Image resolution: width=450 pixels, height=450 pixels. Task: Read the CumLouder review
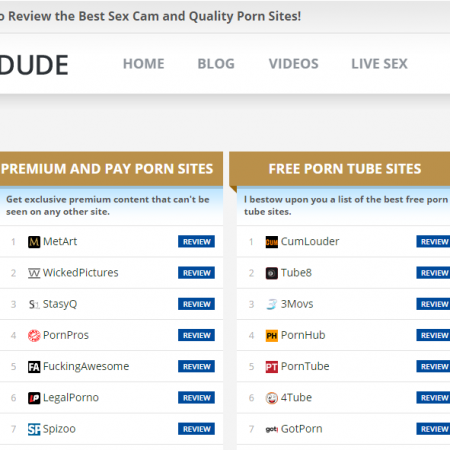point(433,241)
